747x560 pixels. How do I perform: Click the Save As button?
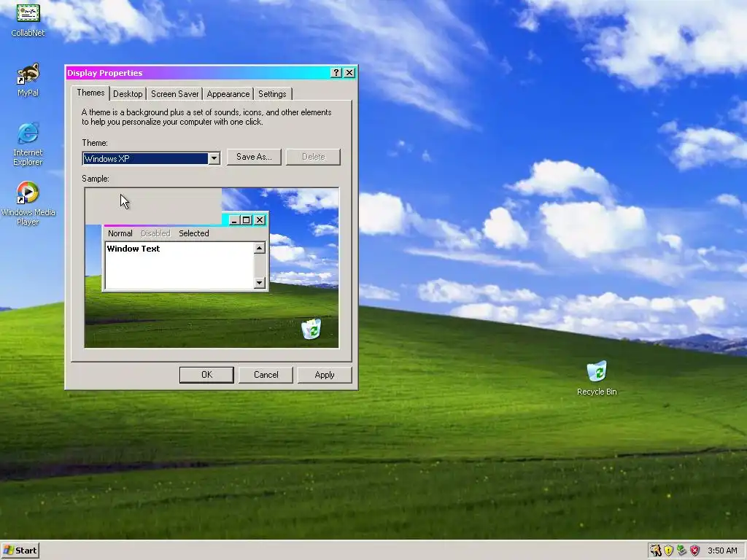254,157
